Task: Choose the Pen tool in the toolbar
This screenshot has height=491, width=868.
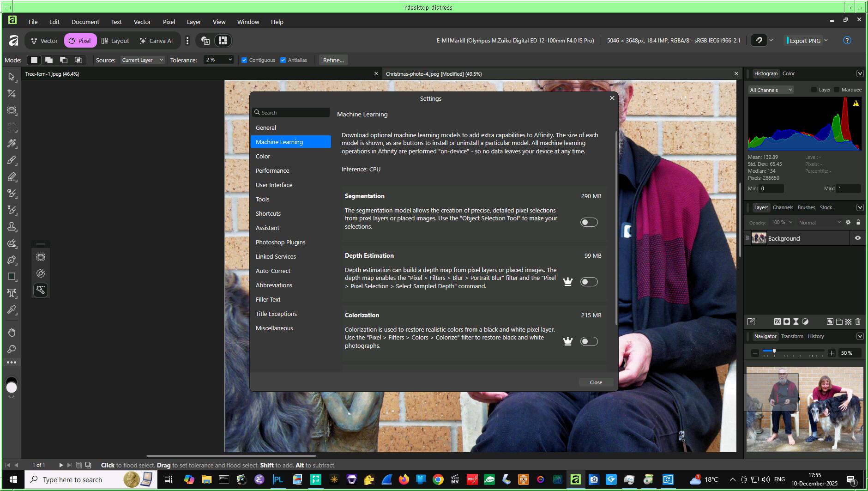Action: pos(12,260)
